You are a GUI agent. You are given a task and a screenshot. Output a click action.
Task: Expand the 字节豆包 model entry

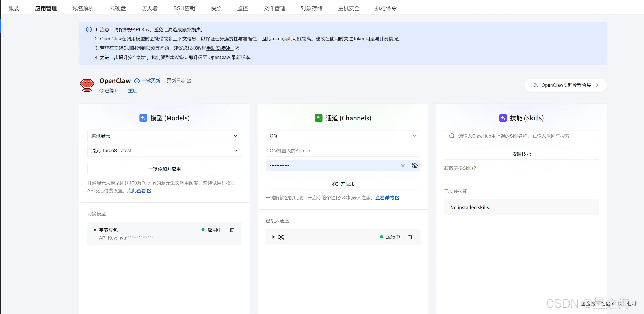pyautogui.click(x=95, y=230)
